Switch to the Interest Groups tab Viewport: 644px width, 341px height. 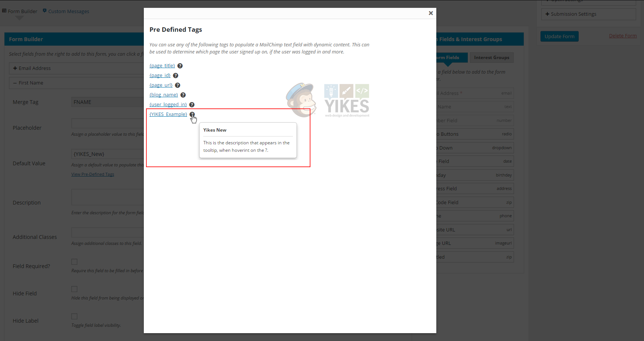[x=491, y=58]
